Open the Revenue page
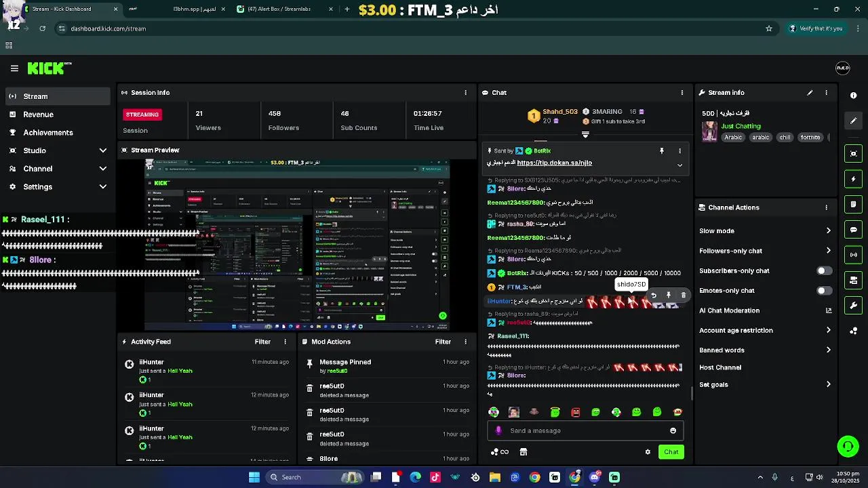The height and width of the screenshot is (488, 868). tap(57, 115)
